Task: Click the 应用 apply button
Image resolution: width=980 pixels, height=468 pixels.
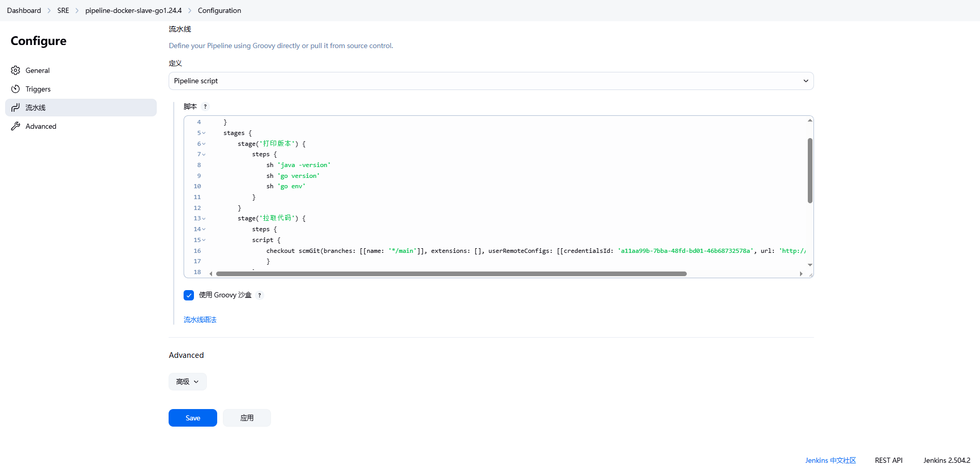Action: (x=247, y=418)
